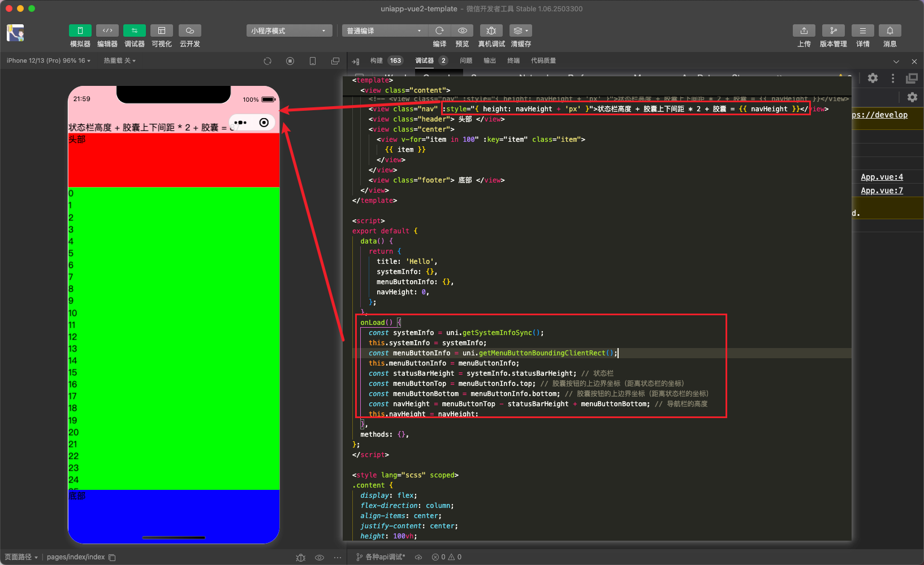Click the 各种api调试* git branch indicator

click(381, 557)
